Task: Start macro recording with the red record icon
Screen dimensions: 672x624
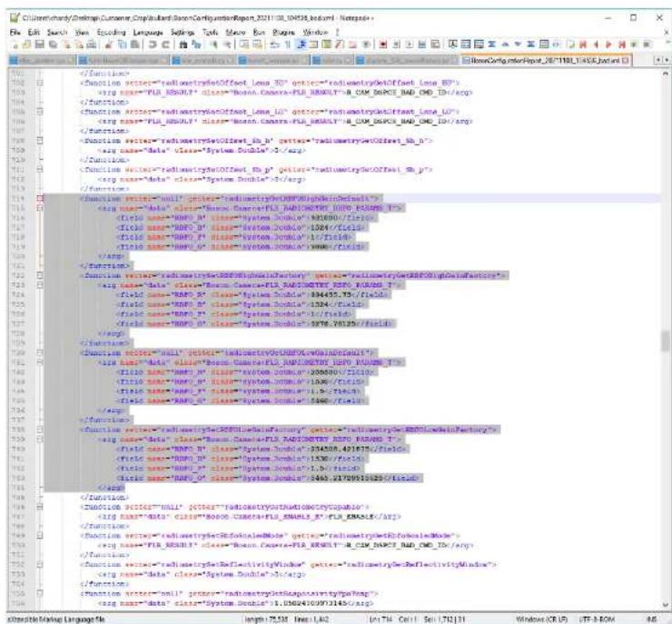Action: [382, 45]
